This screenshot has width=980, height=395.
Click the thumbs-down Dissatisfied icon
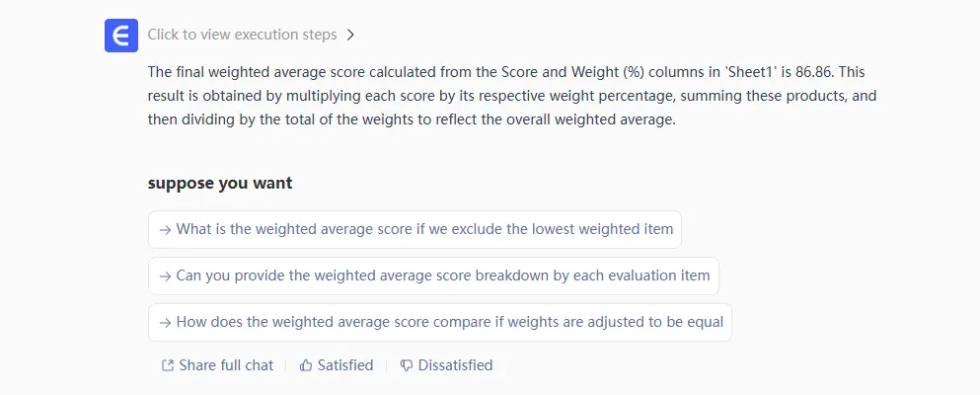[407, 365]
